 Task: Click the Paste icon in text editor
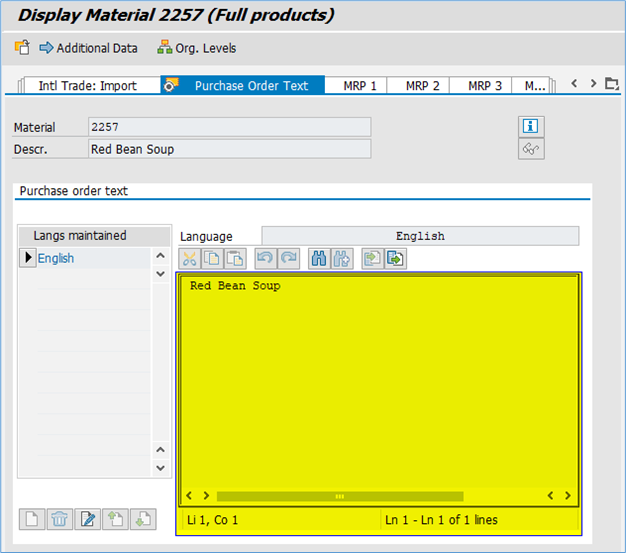click(235, 258)
